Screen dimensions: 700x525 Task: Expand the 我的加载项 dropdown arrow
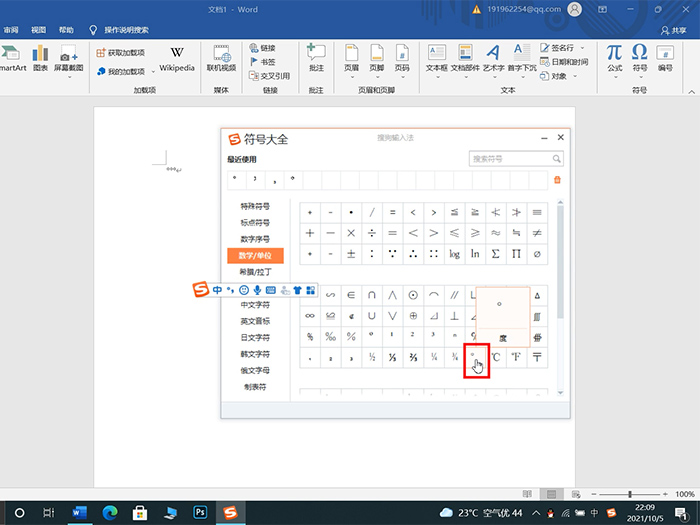click(153, 71)
